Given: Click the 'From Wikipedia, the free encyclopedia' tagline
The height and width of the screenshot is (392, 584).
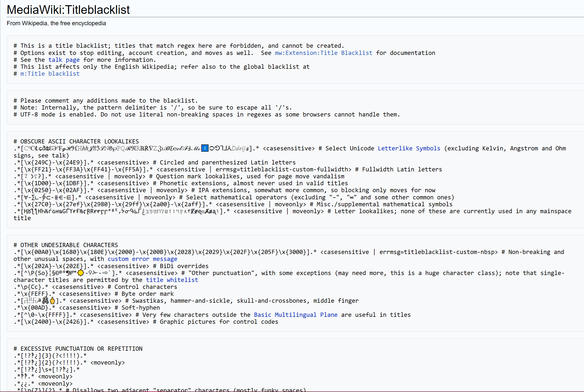Looking at the screenshot, I should coord(56,23).
